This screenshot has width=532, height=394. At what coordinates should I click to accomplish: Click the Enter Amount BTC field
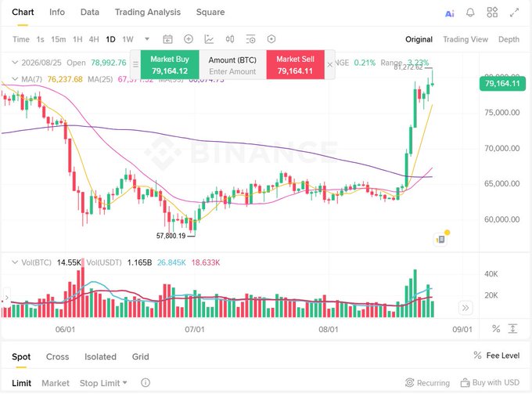tap(232, 71)
